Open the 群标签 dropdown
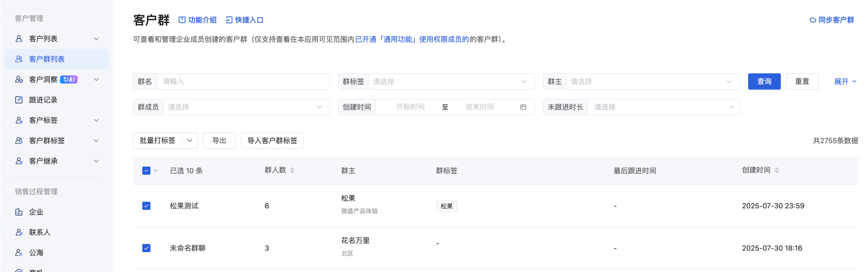This screenshot has height=272, width=868. point(451,81)
